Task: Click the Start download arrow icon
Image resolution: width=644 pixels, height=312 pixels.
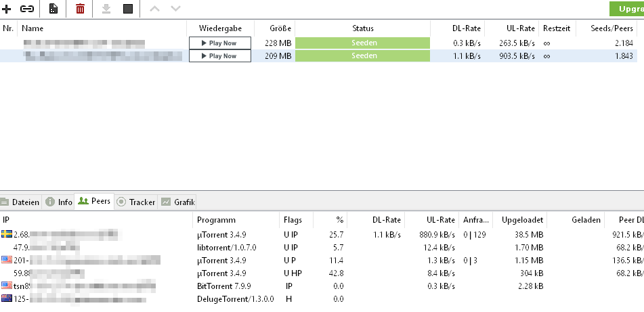Action: pos(106,9)
